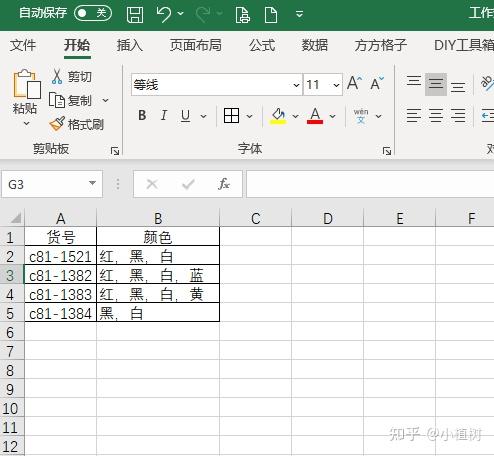Open the 插入 ribbon tab

[130, 45]
